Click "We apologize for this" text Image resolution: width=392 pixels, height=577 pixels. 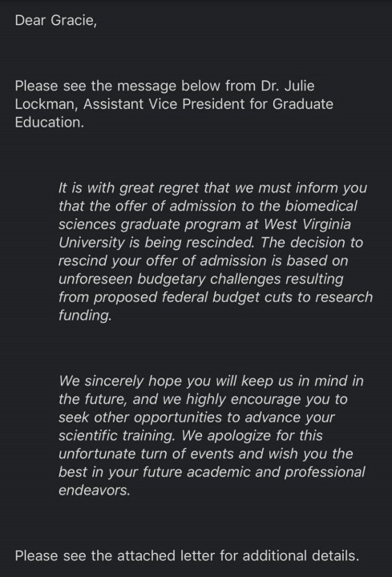(253, 436)
